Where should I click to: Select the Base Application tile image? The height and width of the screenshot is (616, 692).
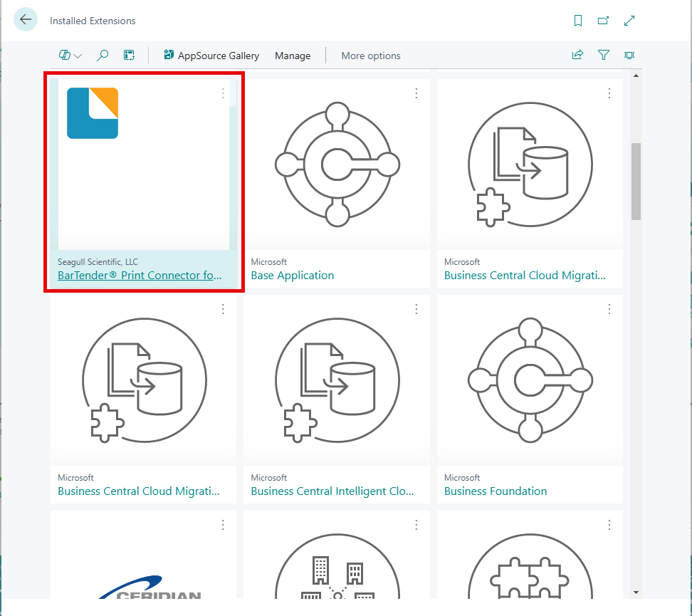pyautogui.click(x=337, y=165)
